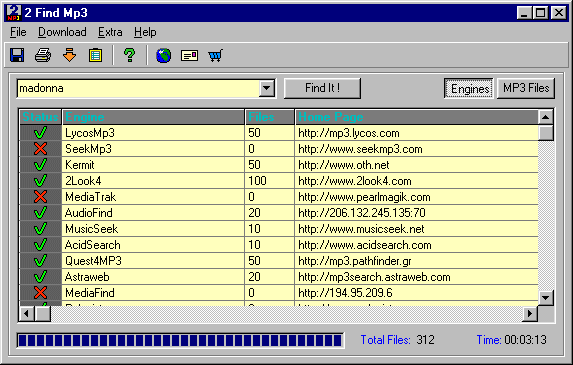Click green check status for Astraweb
Viewport: 573px width, 365px height.
(40, 277)
